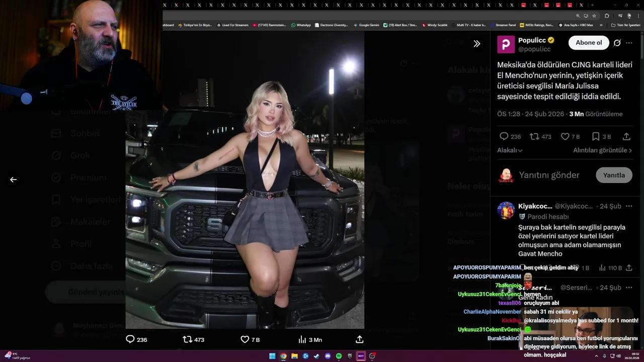Viewport: 644px width, 362px height.
Task: Open Ana Sayfa • HBO Max bookmark
Action: pyautogui.click(x=576, y=25)
